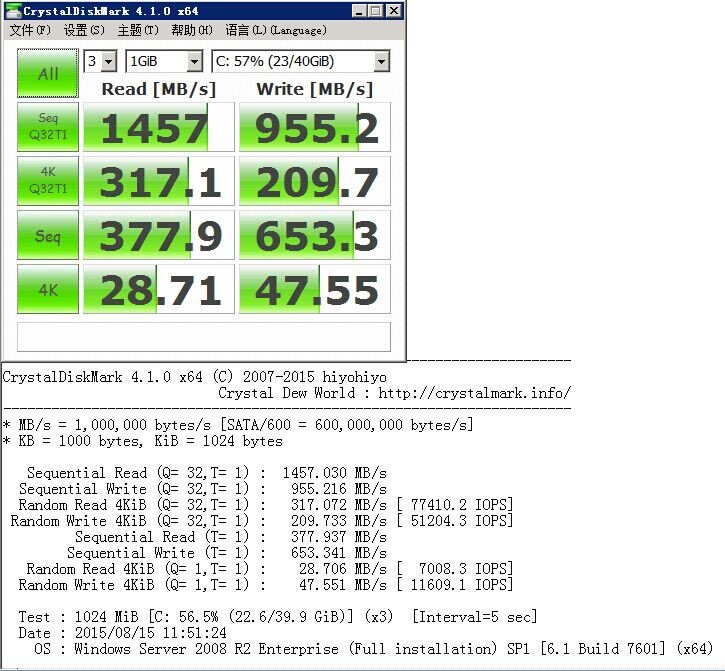This screenshot has height=671, width=725.
Task: Click the Seq read result 377.9
Action: [x=159, y=235]
